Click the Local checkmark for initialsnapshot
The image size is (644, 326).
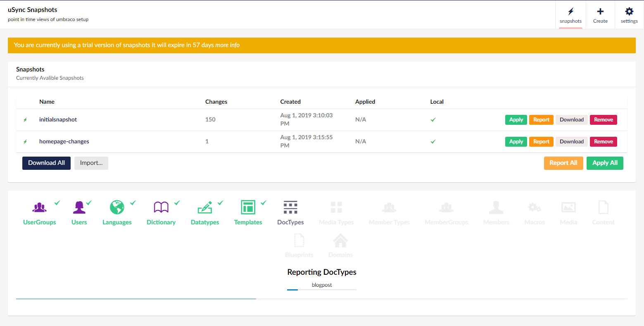(433, 120)
